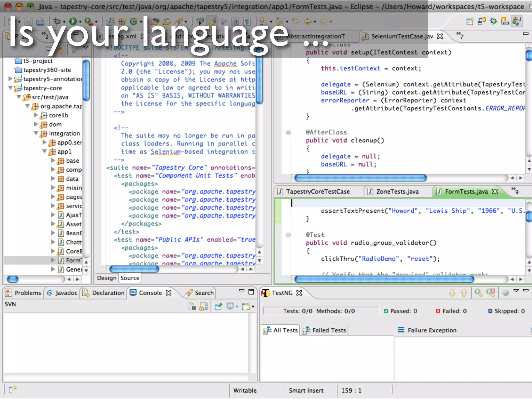Open the Display Selected Console dropdown arrow
The image size is (532, 399).
(x=237, y=307)
